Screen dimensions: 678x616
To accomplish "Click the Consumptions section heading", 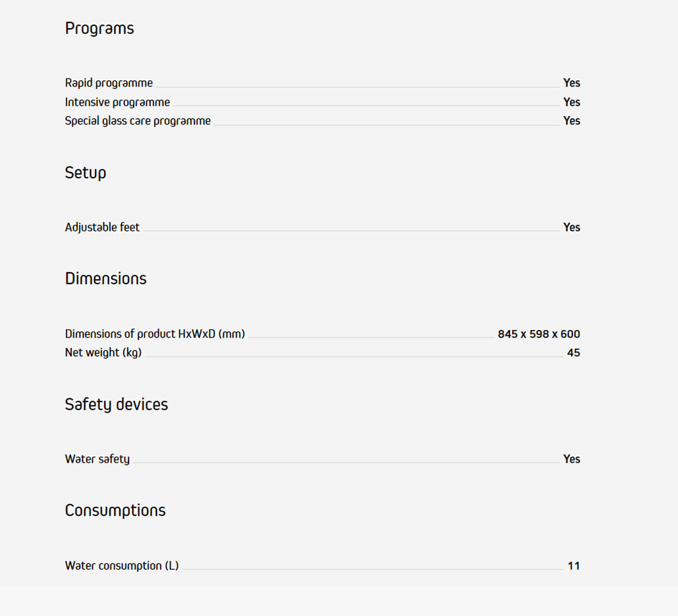I will (115, 511).
